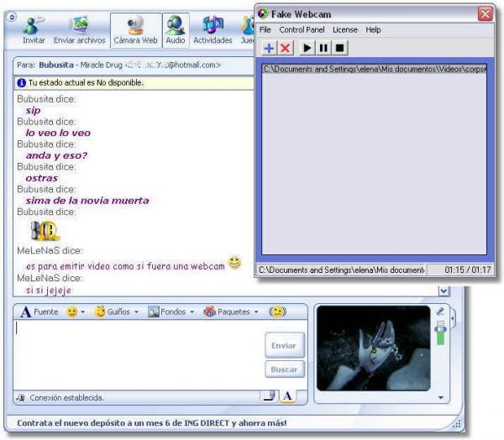
Task: Click the webcam video preview thumbnail
Action: coord(374,348)
